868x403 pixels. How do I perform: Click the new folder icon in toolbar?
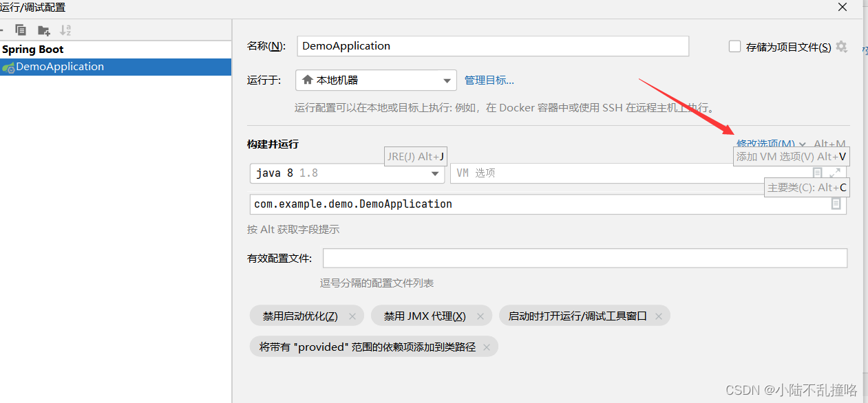coord(43,30)
